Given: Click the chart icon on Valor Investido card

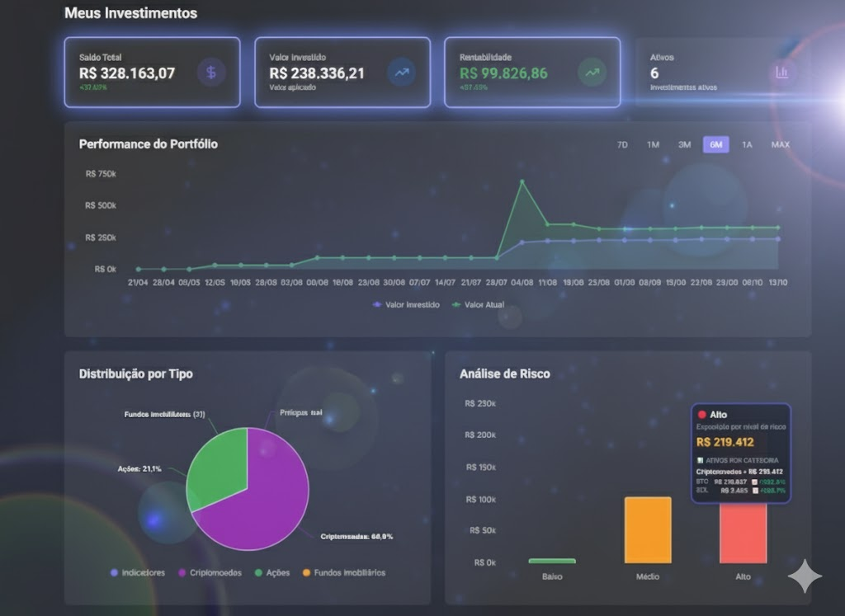Looking at the screenshot, I should pos(401,73).
